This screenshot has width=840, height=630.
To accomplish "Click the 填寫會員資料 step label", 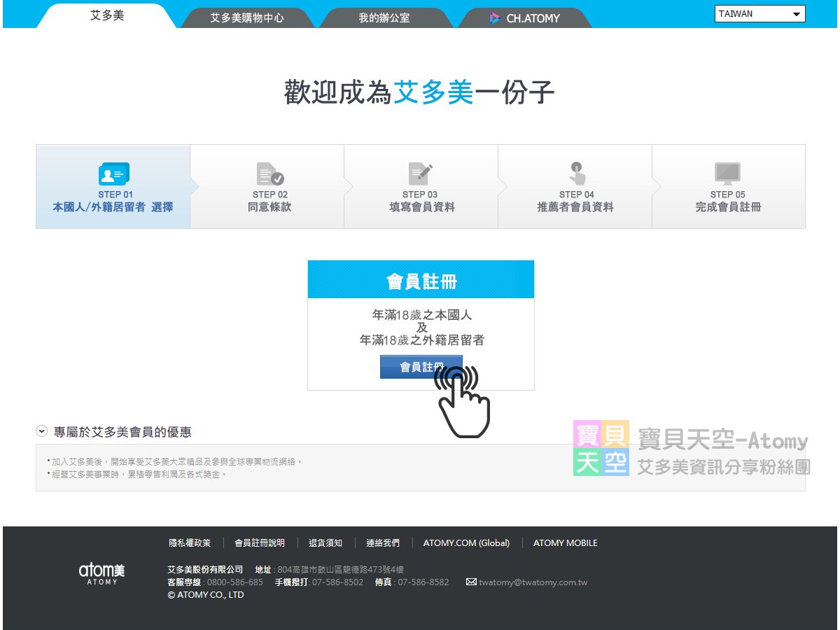I will click(x=422, y=207).
